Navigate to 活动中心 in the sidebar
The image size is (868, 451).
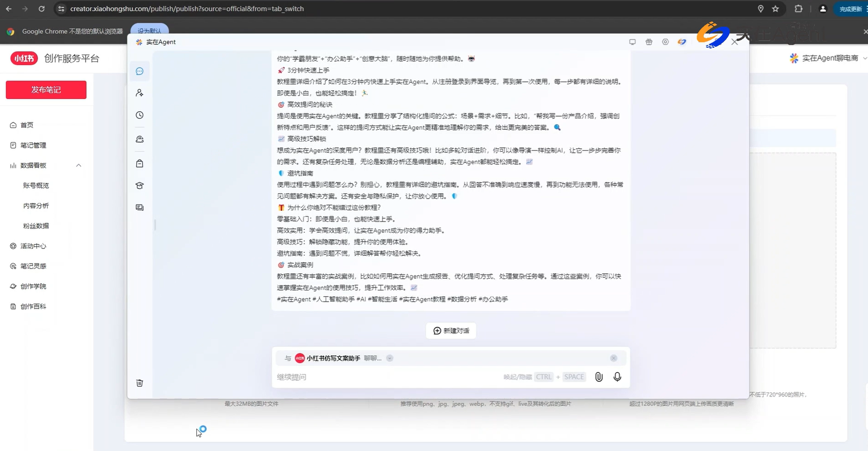[x=33, y=246]
